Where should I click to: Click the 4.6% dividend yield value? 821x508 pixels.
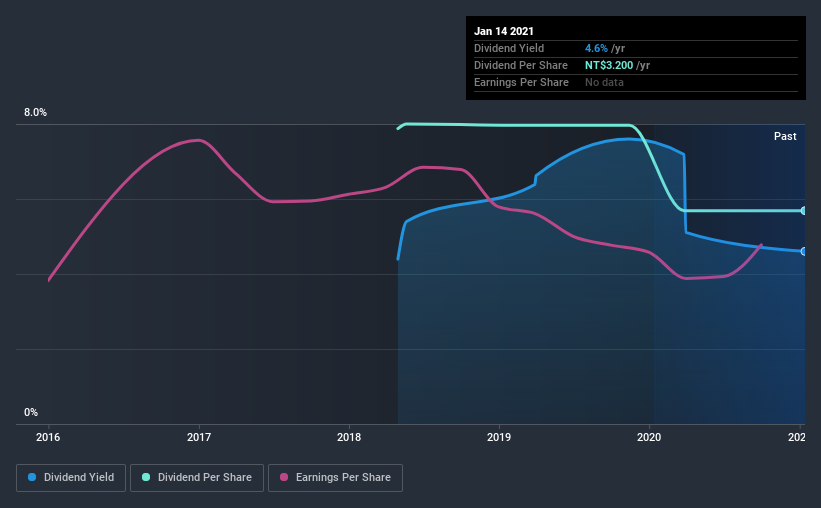point(596,48)
